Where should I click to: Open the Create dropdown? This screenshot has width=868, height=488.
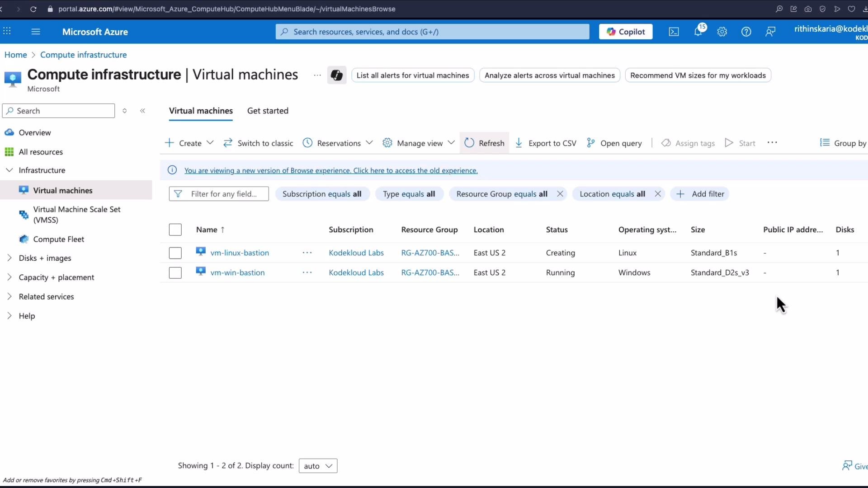point(189,143)
